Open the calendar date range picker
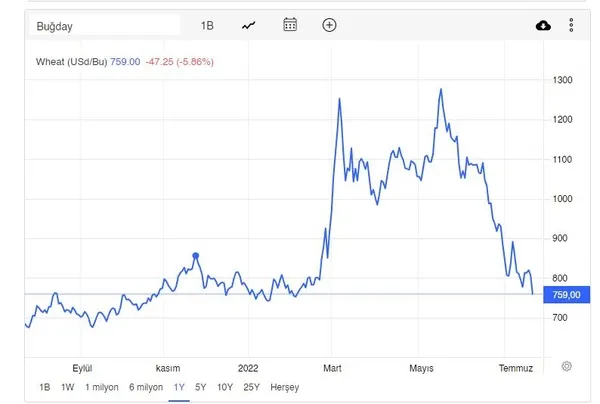The width and height of the screenshot is (600, 404). coord(290,25)
